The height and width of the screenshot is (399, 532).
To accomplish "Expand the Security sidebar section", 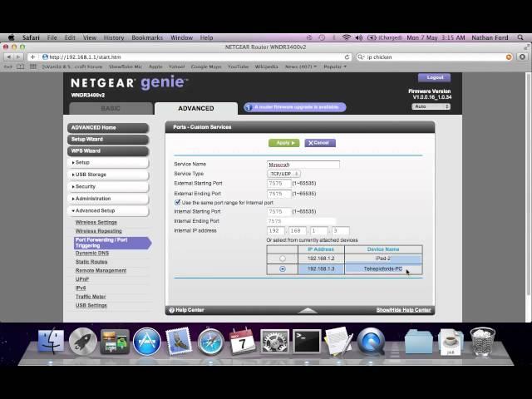I will [108, 186].
